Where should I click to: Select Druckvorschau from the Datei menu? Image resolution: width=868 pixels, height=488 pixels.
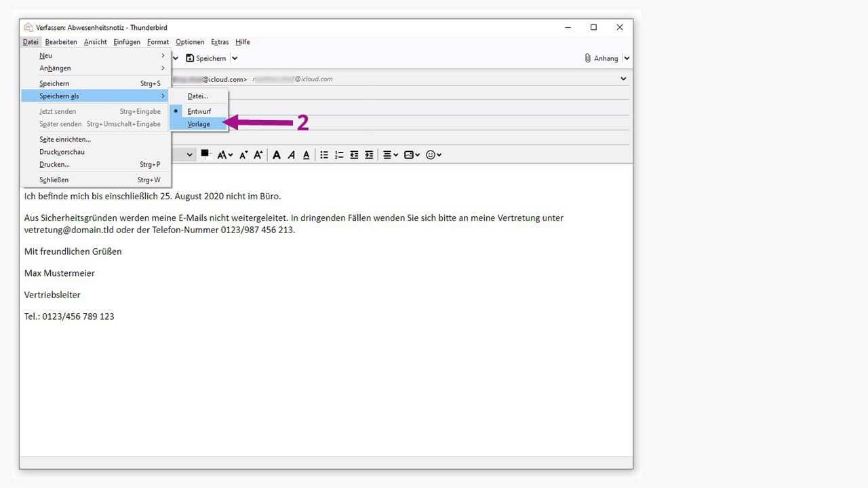62,152
